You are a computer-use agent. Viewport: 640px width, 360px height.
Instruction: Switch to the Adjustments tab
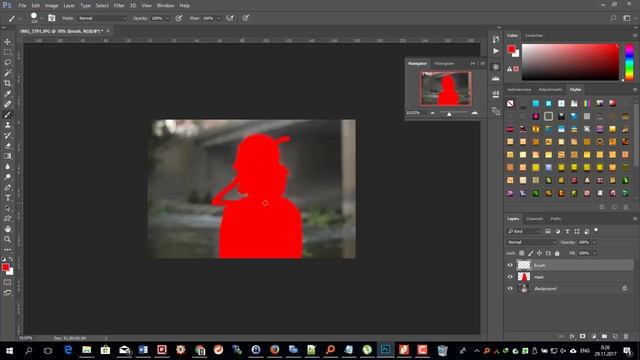tap(550, 89)
